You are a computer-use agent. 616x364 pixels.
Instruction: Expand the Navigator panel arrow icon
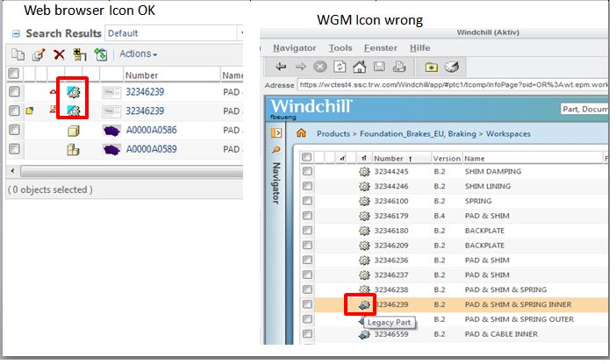click(276, 133)
